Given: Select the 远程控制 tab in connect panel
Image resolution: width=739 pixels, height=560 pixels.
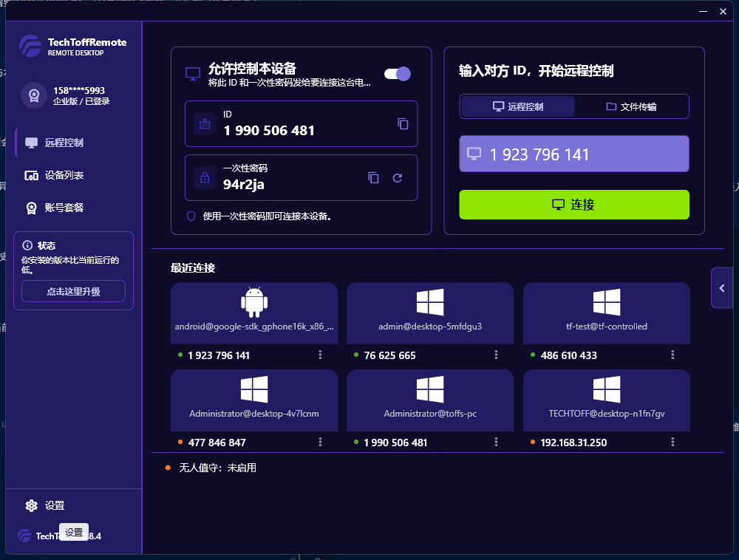Looking at the screenshot, I should 517,106.
